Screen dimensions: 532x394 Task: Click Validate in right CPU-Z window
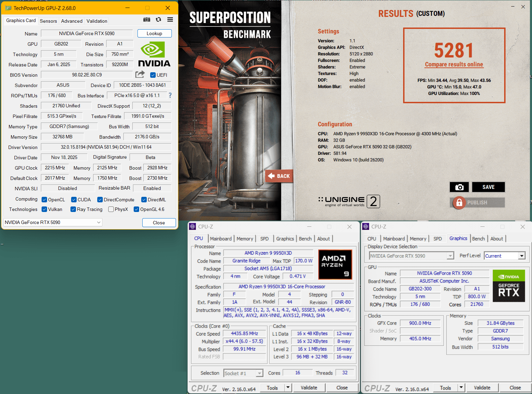482,387
